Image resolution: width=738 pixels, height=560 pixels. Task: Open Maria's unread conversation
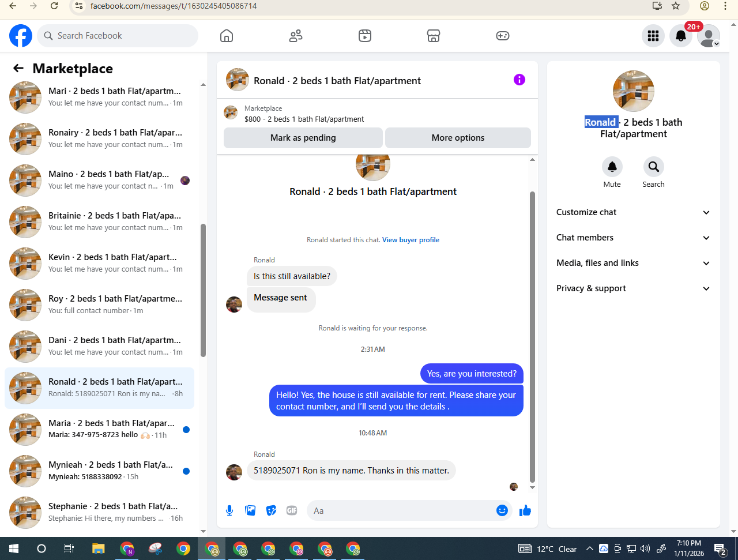[x=99, y=429]
